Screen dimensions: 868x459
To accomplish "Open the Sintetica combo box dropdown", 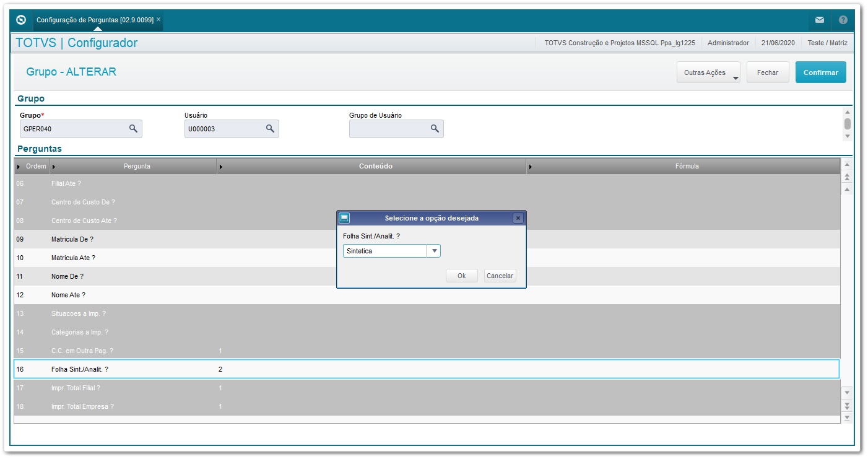I will (435, 251).
